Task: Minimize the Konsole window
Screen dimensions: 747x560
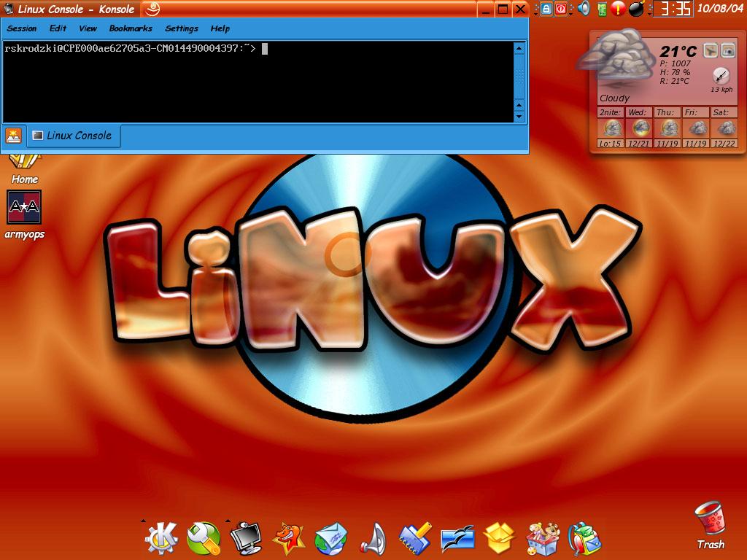Action: pyautogui.click(x=485, y=9)
